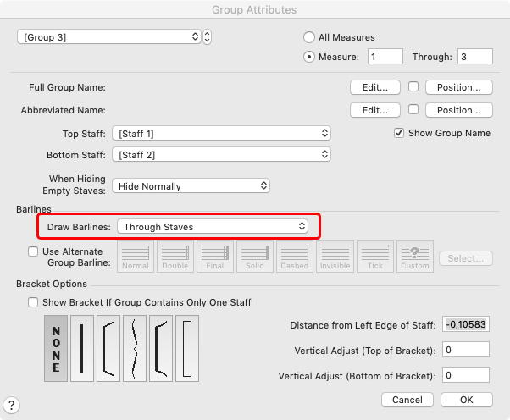The image size is (510, 420).
Task: Select the NONE bracket option
Action: pyautogui.click(x=56, y=349)
